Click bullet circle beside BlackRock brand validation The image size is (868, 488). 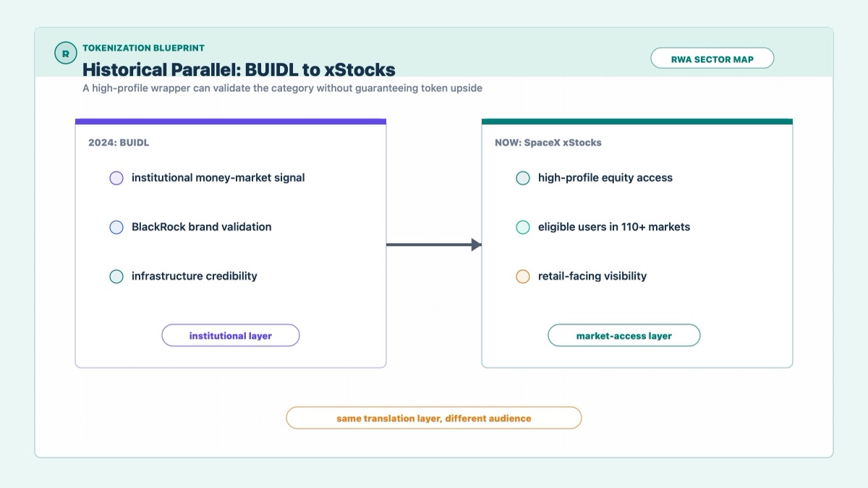[x=116, y=227]
